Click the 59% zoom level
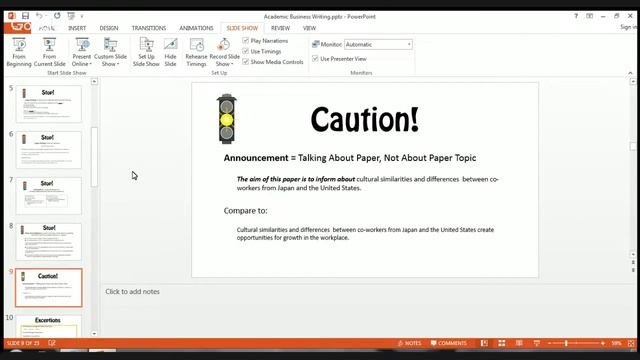The image size is (640, 360). pos(616,343)
